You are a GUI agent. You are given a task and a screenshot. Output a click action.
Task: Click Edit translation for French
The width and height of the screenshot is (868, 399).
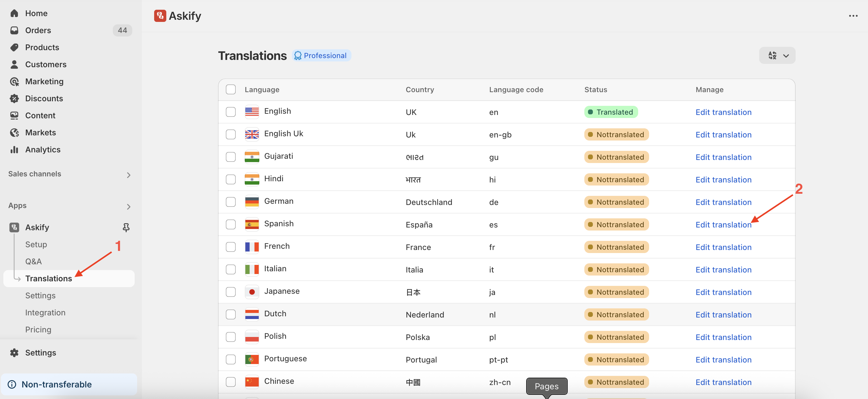pos(724,247)
